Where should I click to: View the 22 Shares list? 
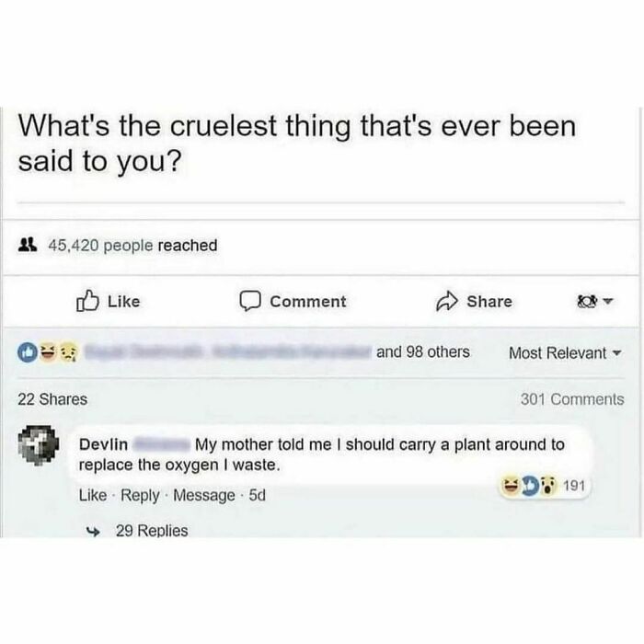[53, 399]
